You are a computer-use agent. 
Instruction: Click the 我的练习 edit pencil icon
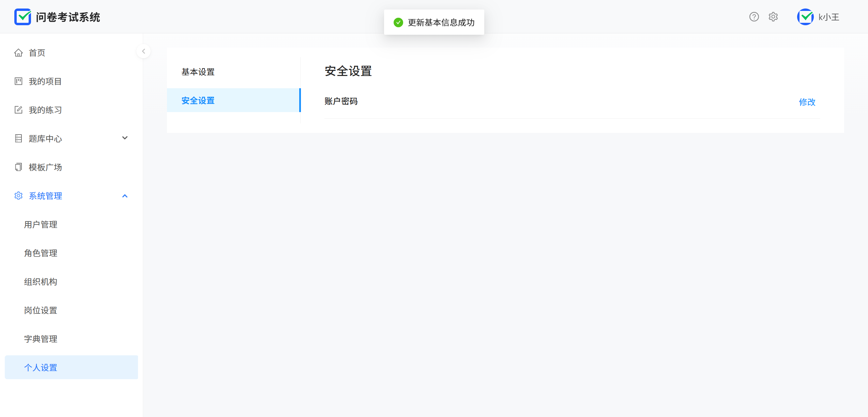point(18,110)
